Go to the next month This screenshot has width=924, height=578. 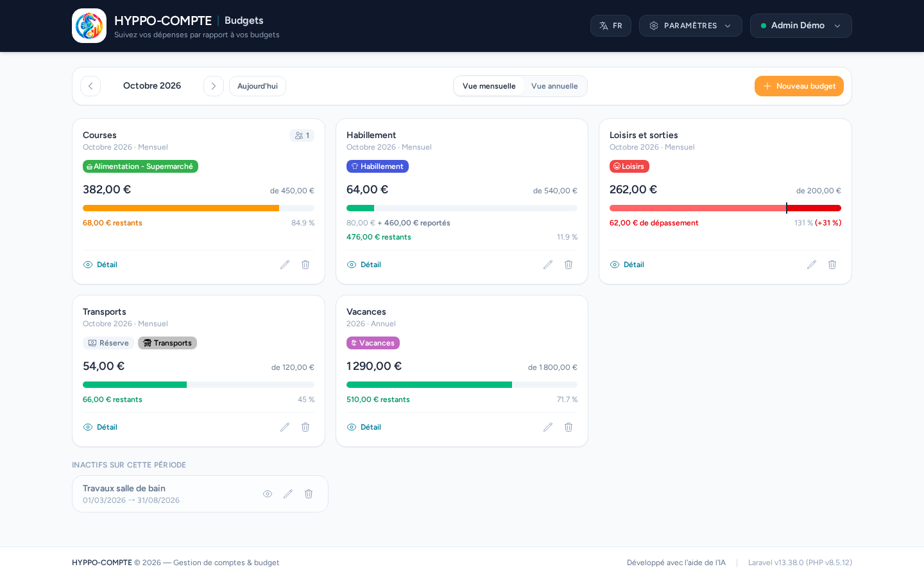214,86
